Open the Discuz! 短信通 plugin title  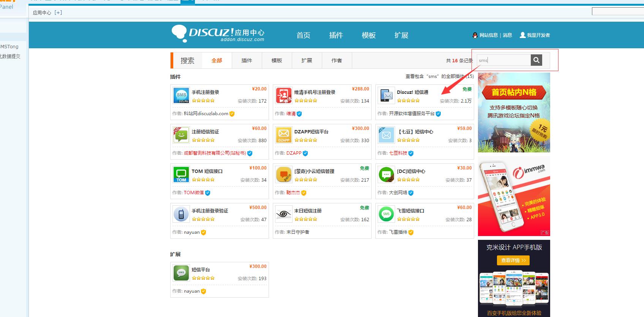(413, 92)
